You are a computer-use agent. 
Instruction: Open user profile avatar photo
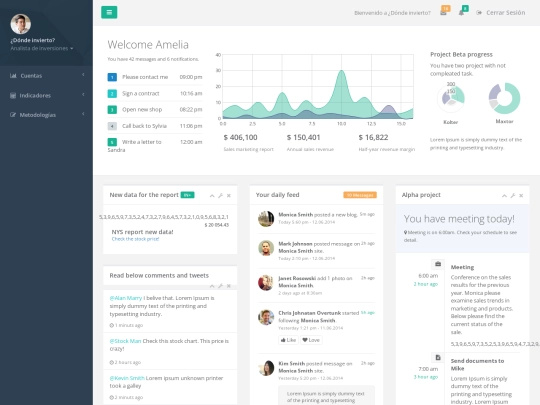click(x=21, y=24)
